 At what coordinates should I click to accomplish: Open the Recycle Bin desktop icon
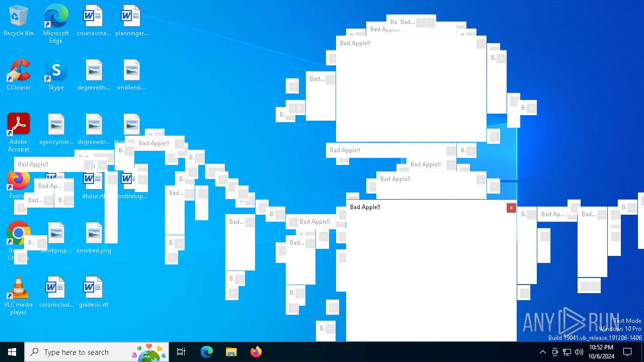(x=19, y=21)
